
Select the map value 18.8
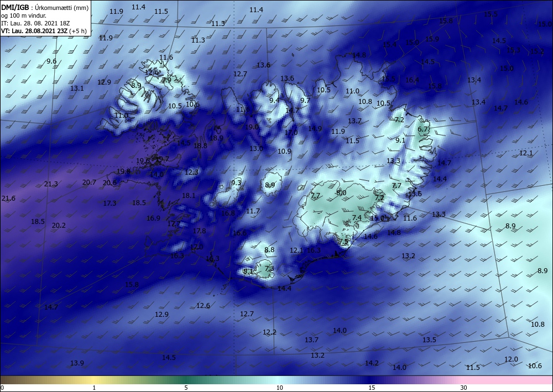click(x=200, y=145)
